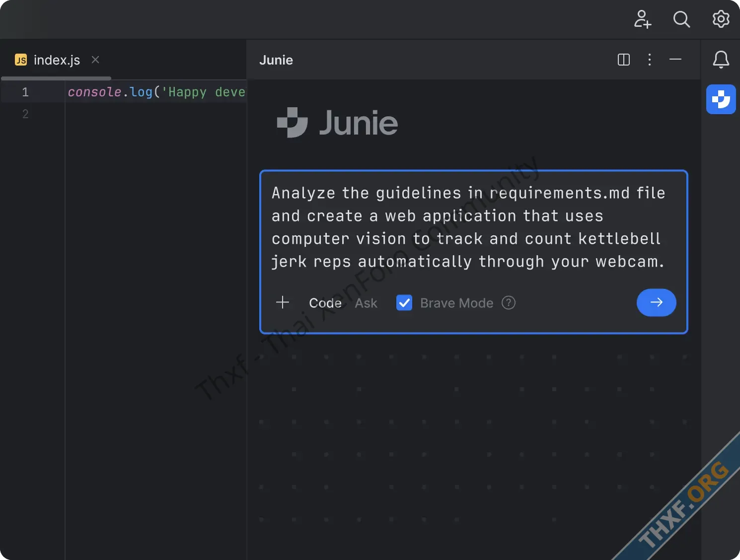The height and width of the screenshot is (560, 740).
Task: Open the search magnifier icon
Action: coord(681,19)
